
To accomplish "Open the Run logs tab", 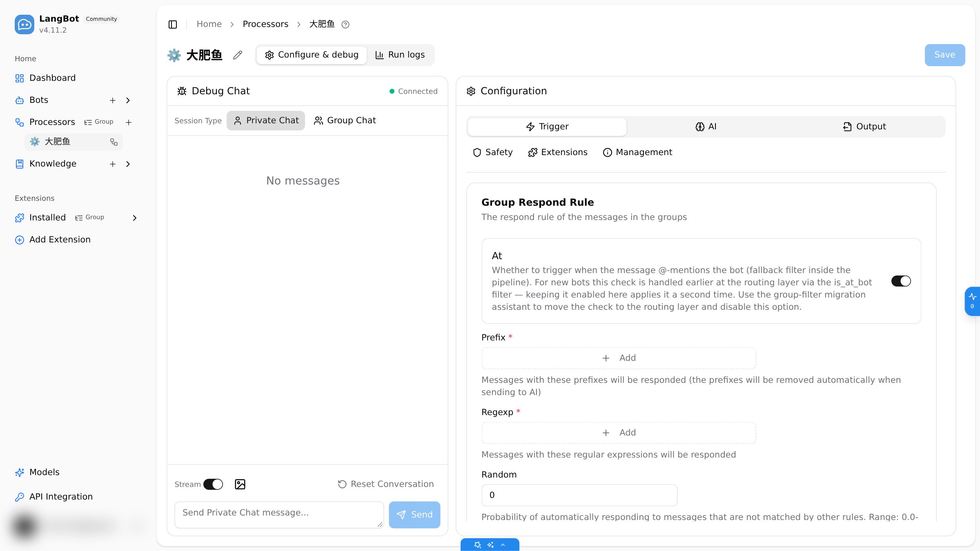I will click(x=400, y=55).
